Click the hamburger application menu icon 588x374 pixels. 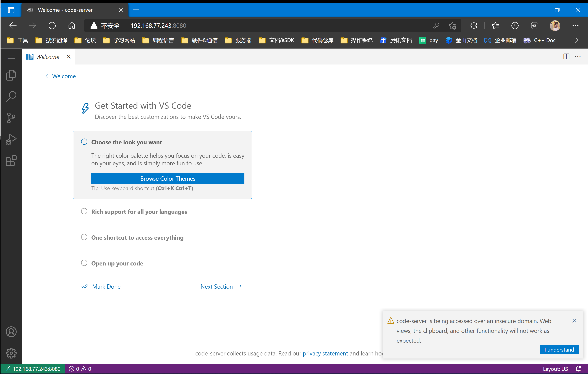tap(11, 57)
